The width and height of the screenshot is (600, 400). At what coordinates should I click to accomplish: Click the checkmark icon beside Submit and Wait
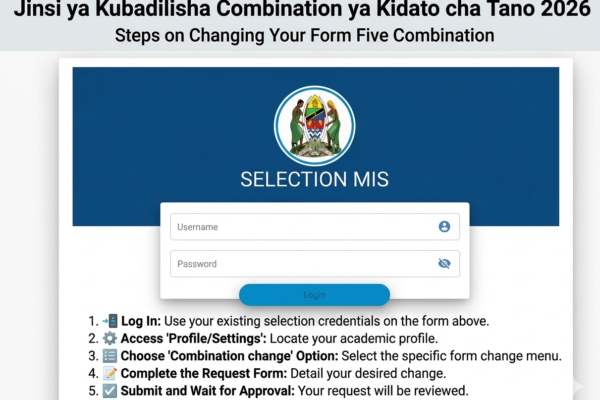pos(110,390)
